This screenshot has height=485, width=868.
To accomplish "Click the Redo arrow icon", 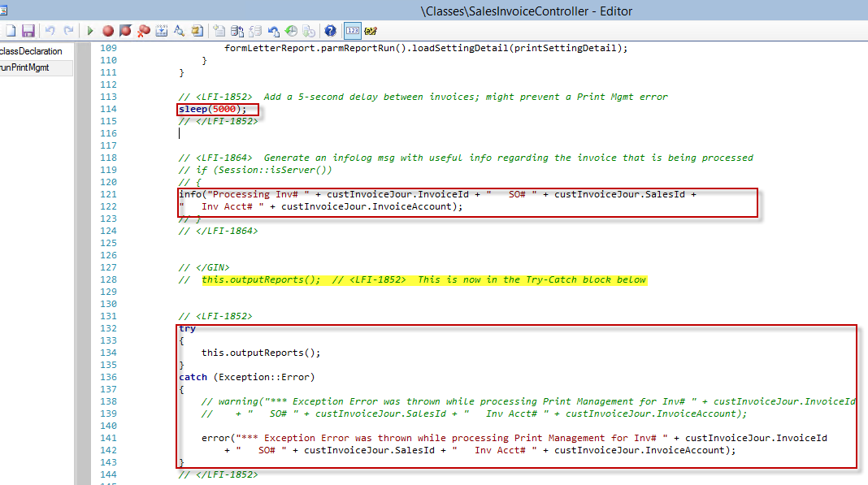I will [x=68, y=31].
